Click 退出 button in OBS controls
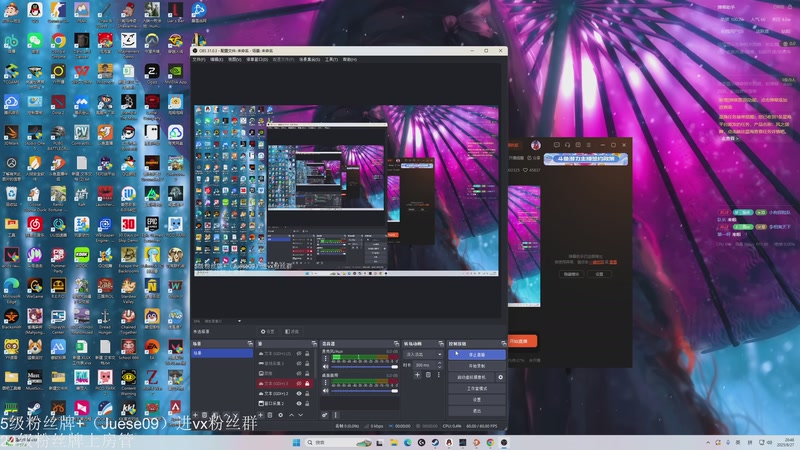The image size is (800, 450). pyautogui.click(x=477, y=411)
